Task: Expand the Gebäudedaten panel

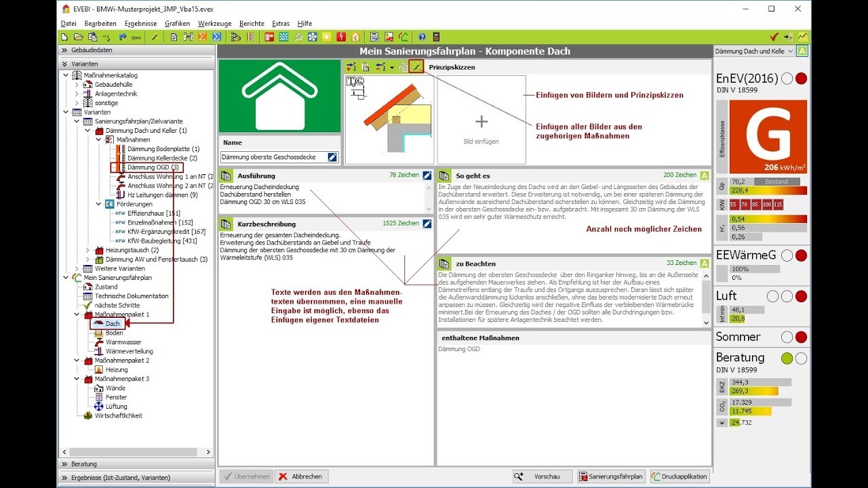Action: [137, 50]
